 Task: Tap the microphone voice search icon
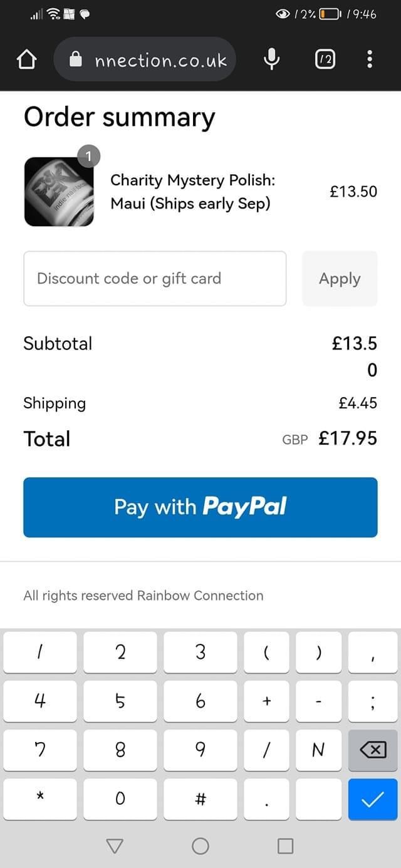[271, 59]
